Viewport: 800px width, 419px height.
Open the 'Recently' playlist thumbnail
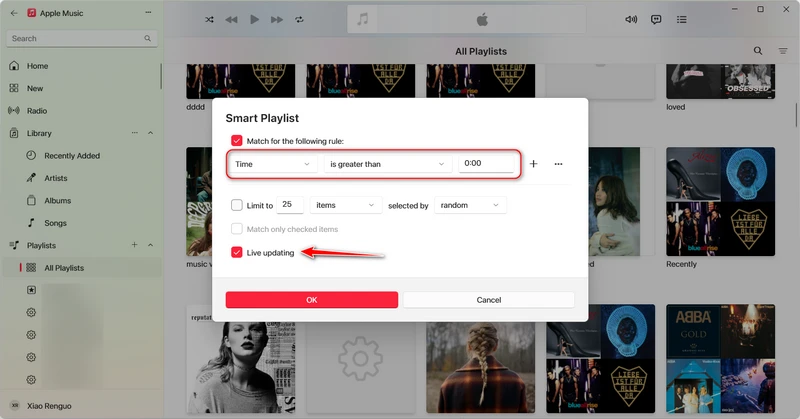click(720, 202)
